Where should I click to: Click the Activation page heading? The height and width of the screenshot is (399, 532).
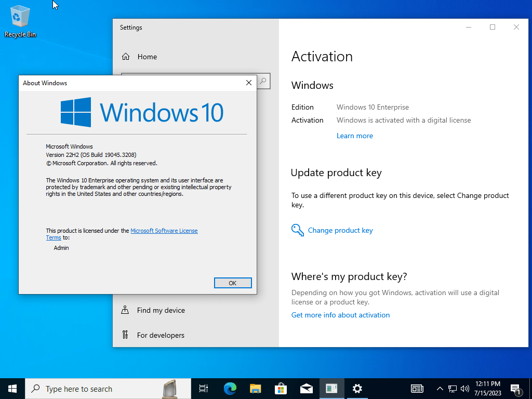322,56
